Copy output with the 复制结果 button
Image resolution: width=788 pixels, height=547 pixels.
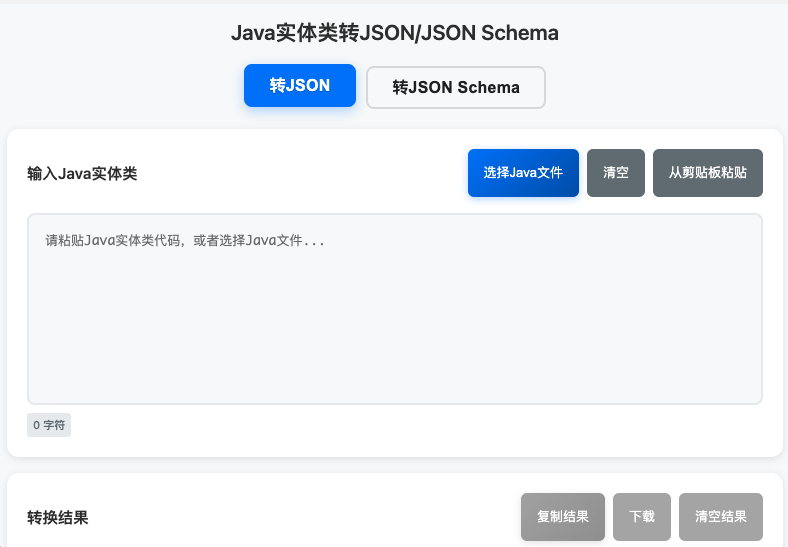click(x=563, y=517)
